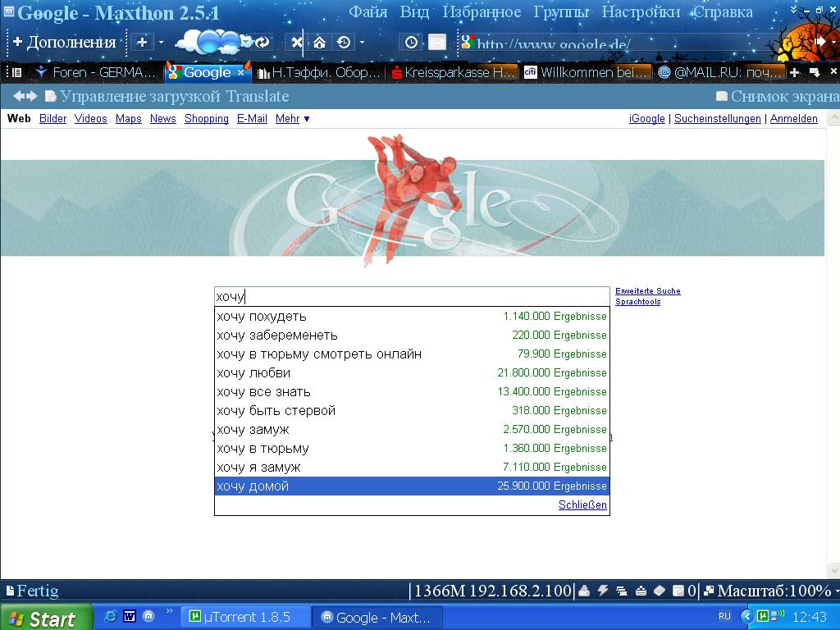Close the Google tab with its x

(240, 72)
